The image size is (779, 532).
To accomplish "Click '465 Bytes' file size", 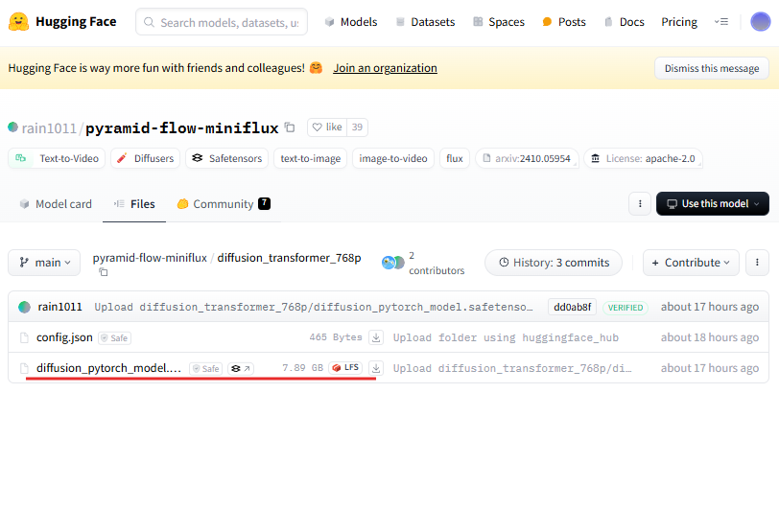I will (336, 337).
